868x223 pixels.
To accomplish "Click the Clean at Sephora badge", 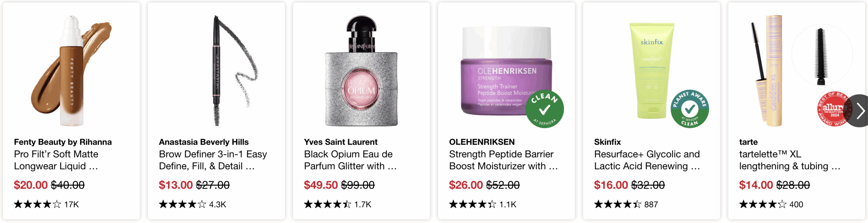I will pyautogui.click(x=545, y=109).
